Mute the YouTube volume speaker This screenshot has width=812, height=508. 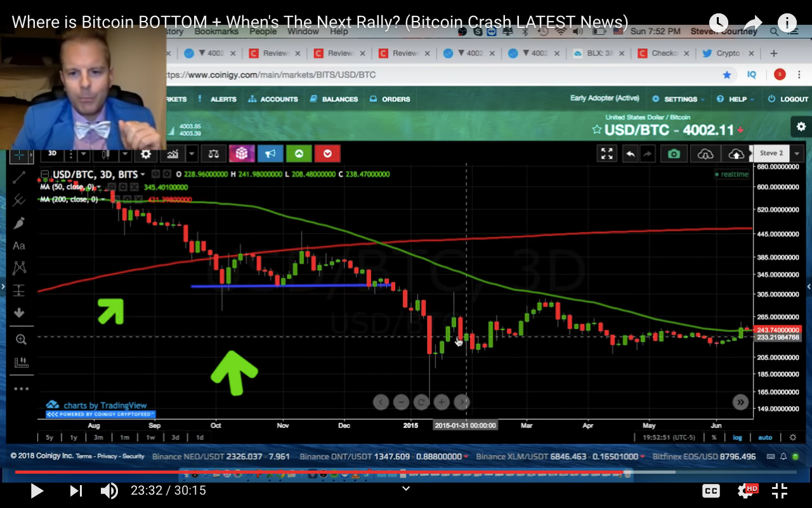pyautogui.click(x=109, y=490)
